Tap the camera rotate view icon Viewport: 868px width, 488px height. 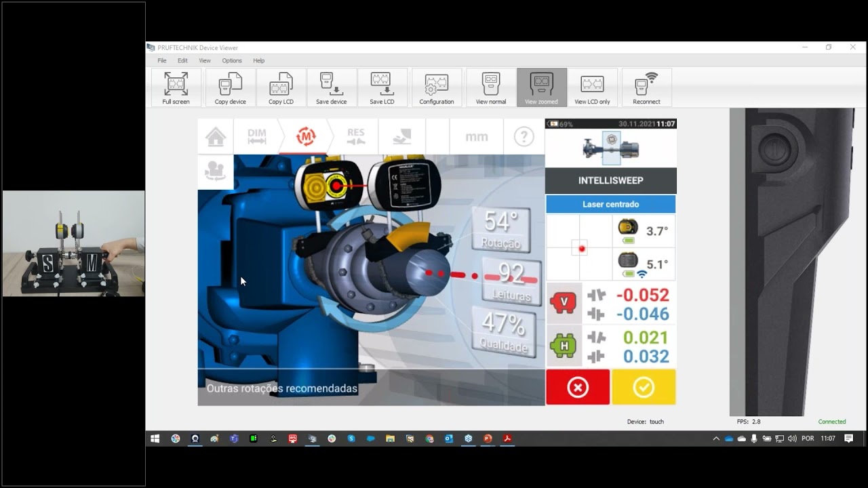tap(216, 171)
